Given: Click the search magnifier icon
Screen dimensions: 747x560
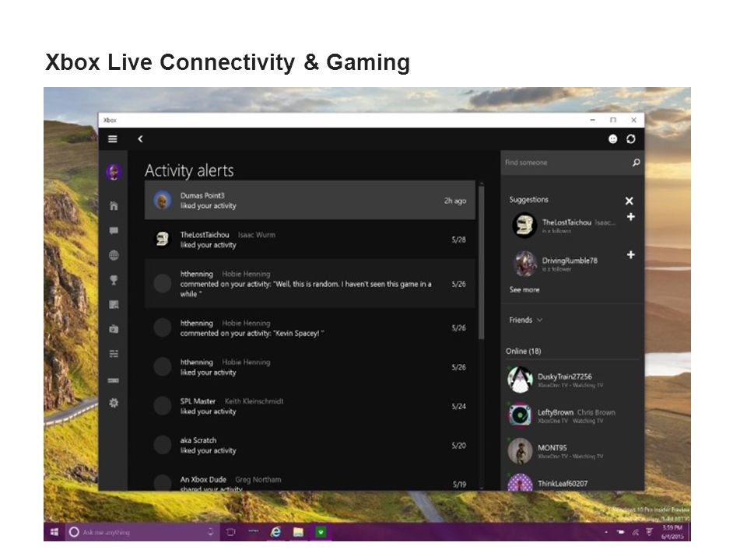Looking at the screenshot, I should click(636, 163).
